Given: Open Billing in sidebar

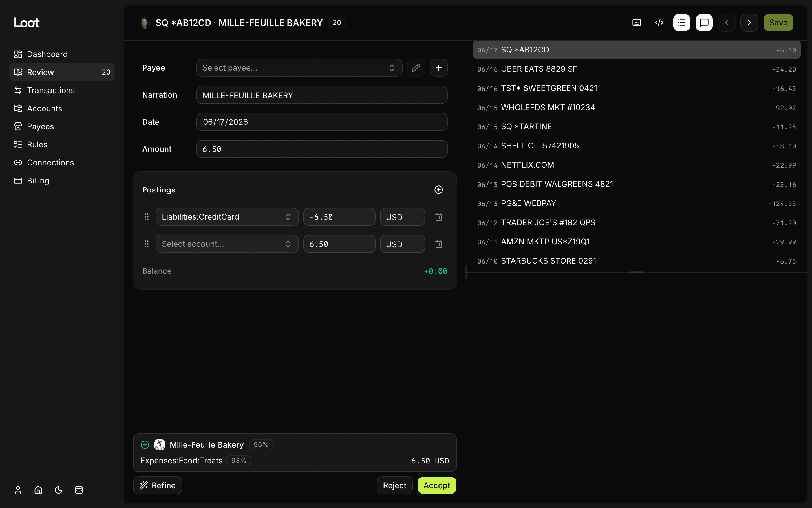Looking at the screenshot, I should point(62,181).
